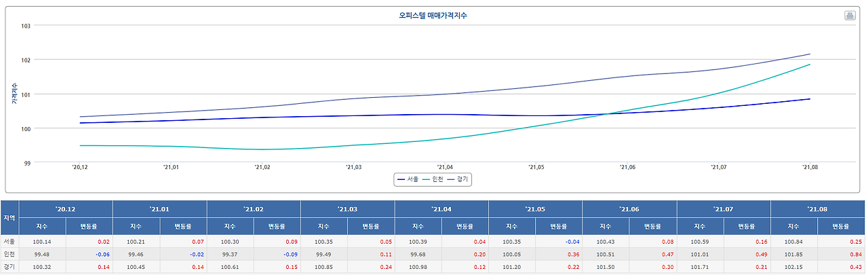The width and height of the screenshot is (868, 275).
Task: Click 경기 index value 100.85
Action: coord(324,266)
